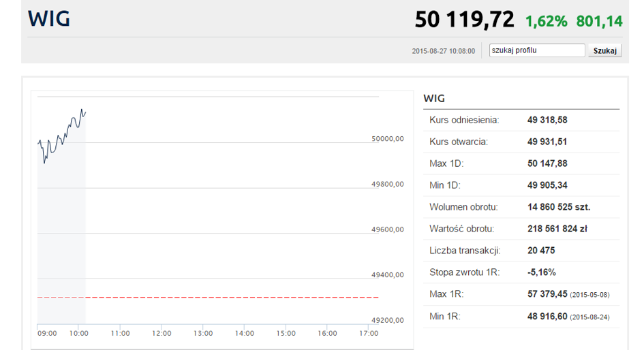Click the 801,14 point change value
This screenshot has height=350, width=644.
(x=599, y=21)
